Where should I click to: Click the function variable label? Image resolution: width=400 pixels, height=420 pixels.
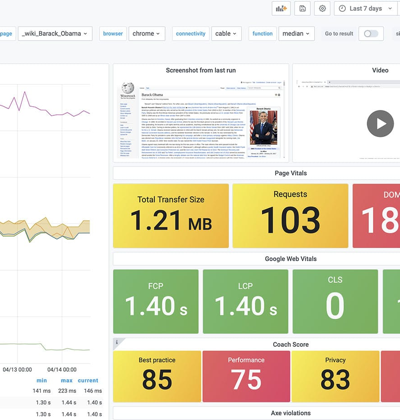(262, 34)
